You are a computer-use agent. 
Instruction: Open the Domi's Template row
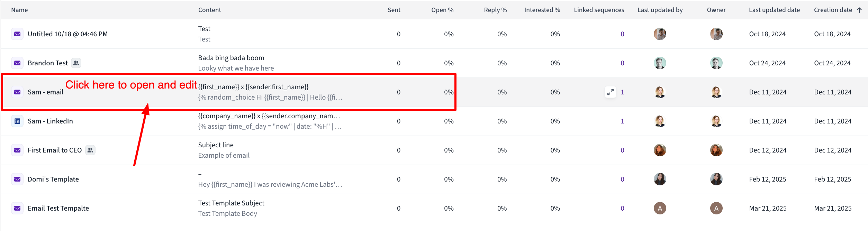pos(434,179)
